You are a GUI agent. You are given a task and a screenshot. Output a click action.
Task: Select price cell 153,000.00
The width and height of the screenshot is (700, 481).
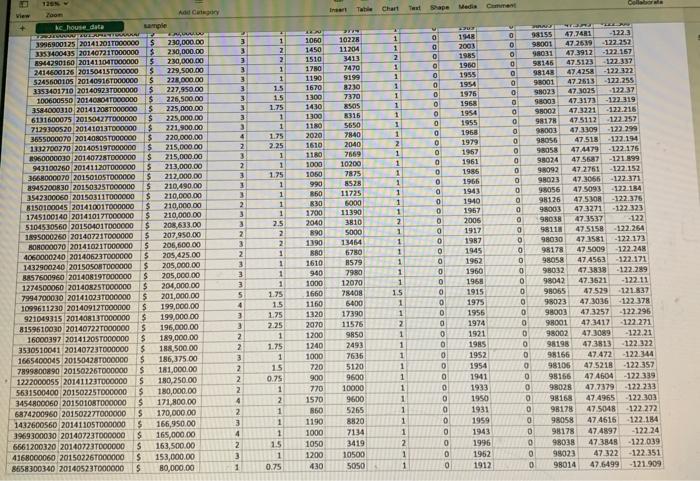coord(167,457)
